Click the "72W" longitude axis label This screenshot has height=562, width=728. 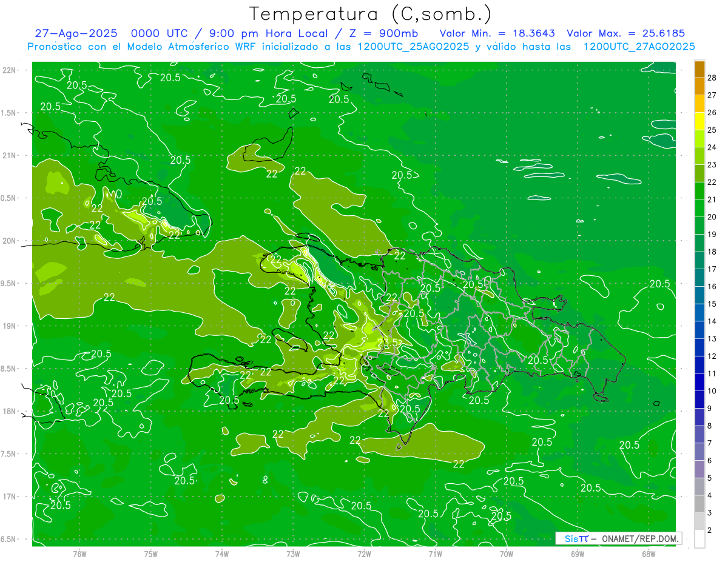pos(364,554)
